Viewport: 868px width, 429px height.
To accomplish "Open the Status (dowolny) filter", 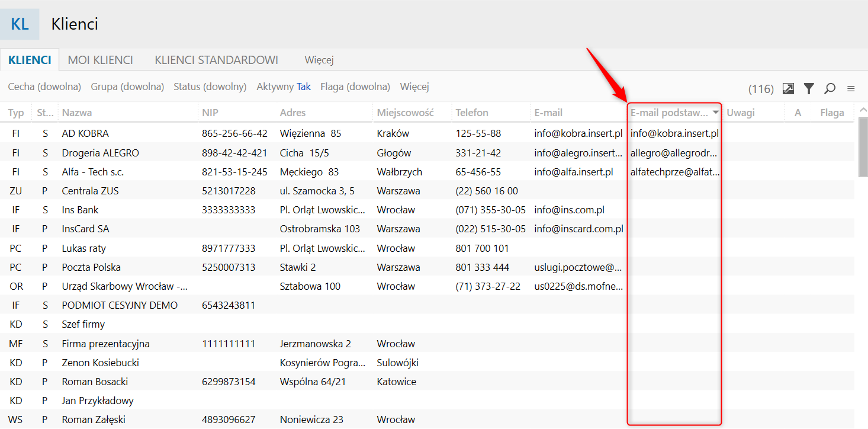I will (210, 87).
